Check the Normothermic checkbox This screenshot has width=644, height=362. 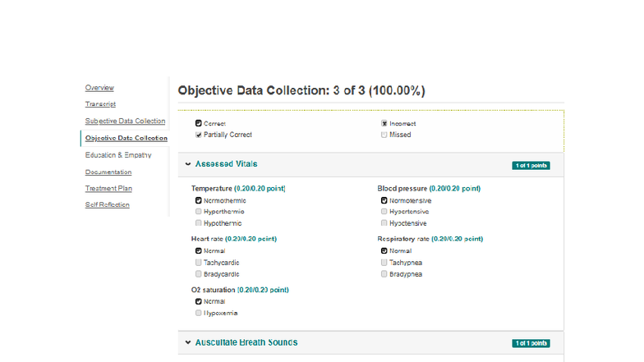(199, 200)
